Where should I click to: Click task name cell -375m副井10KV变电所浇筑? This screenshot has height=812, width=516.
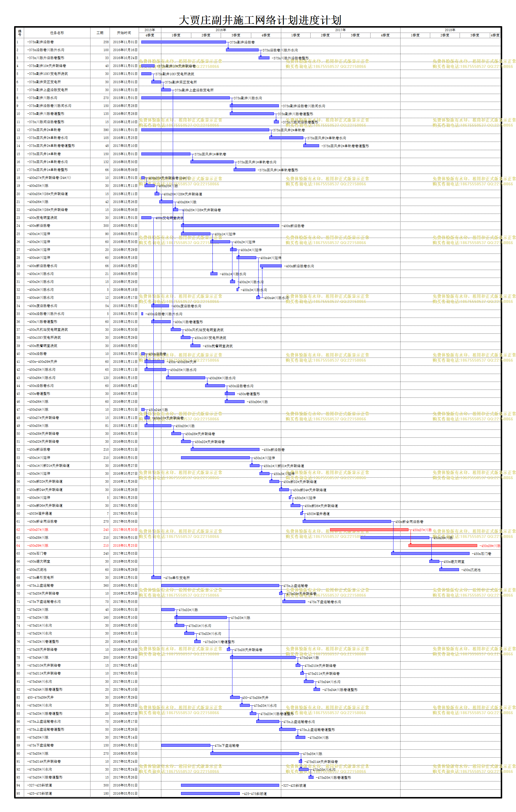57,74
